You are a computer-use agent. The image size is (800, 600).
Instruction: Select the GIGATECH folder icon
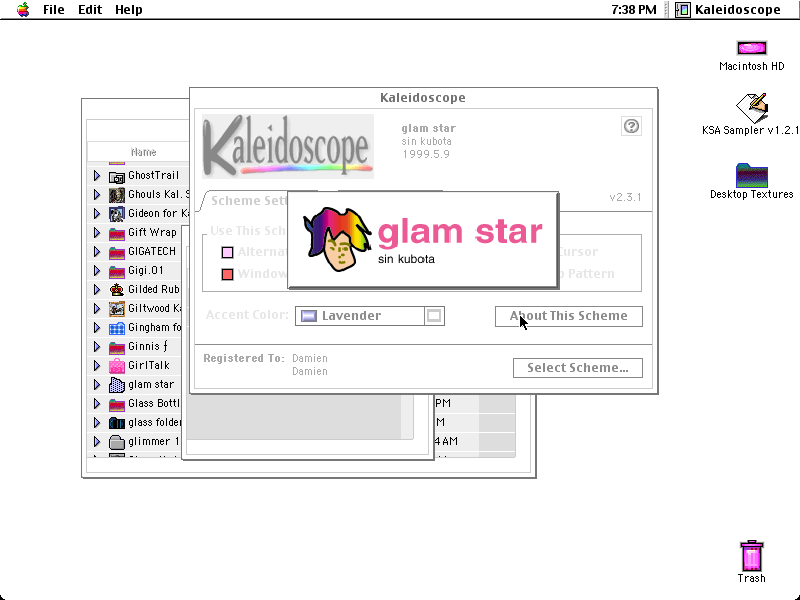coord(117,253)
